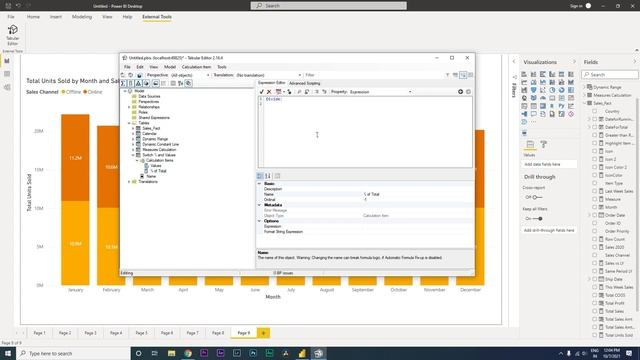The width and height of the screenshot is (640, 360).
Task: Go to Page 1 report tab
Action: coord(40,333)
